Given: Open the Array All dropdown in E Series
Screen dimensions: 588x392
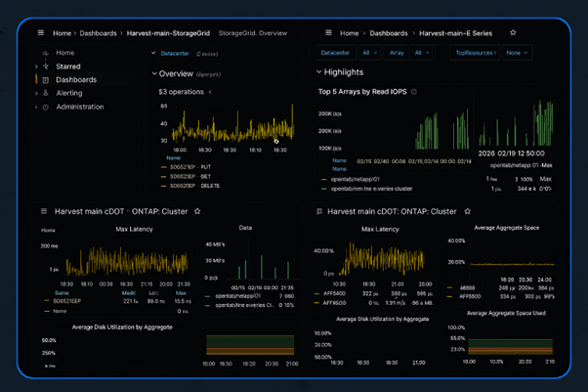Looking at the screenshot, I should click(x=422, y=53).
